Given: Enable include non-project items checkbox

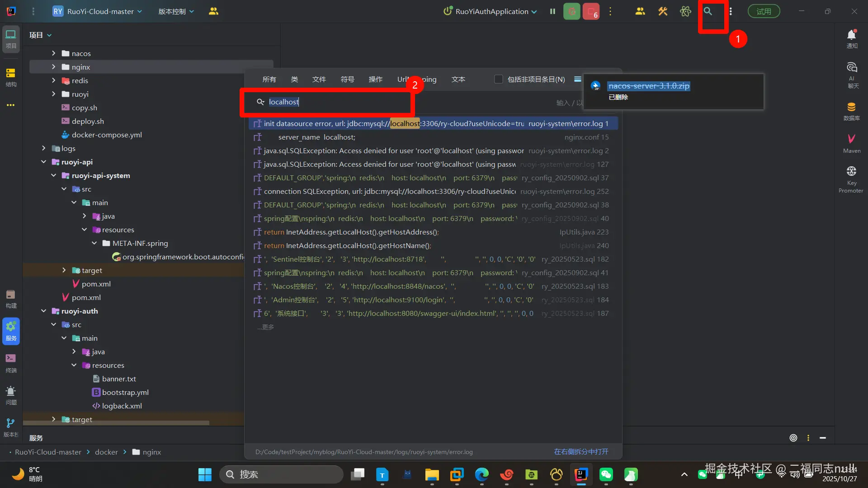Looking at the screenshot, I should click(499, 80).
